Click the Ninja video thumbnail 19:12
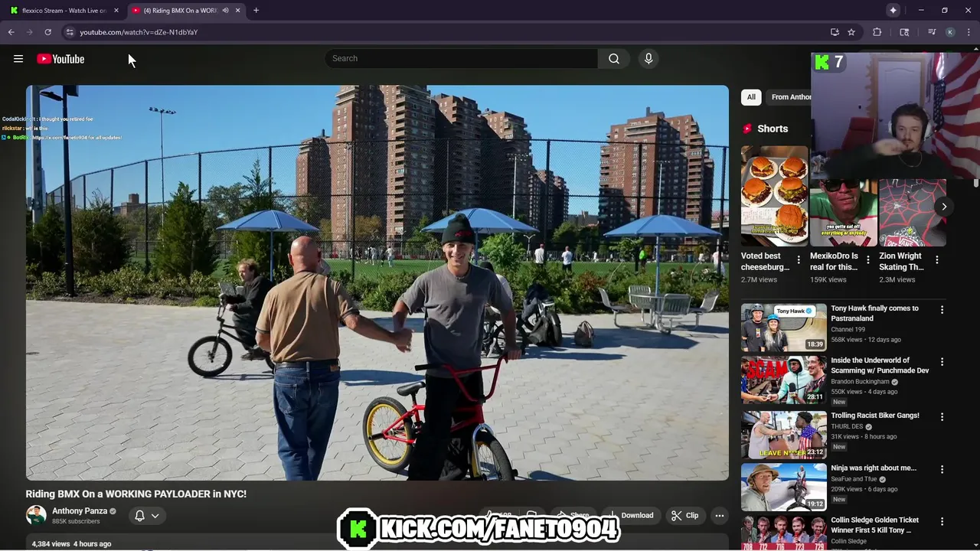This screenshot has width=980, height=551. click(x=783, y=486)
